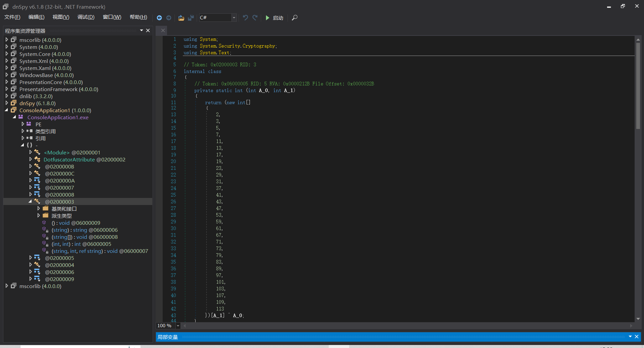Select WindowsBase (4.0.0.0) assembly
Viewport: 644px width, 348px height.
(47, 75)
